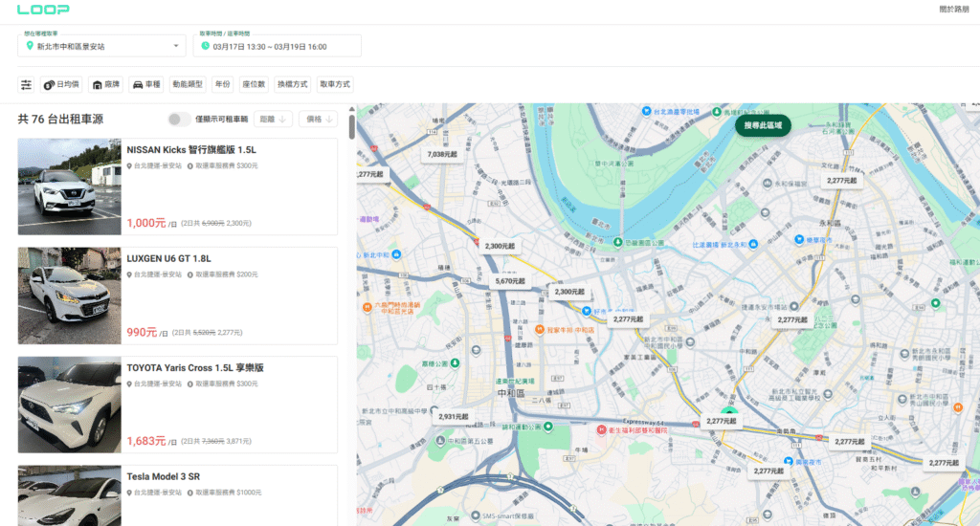Click the 5,670元起 map price marker
The height and width of the screenshot is (526, 980).
click(509, 281)
